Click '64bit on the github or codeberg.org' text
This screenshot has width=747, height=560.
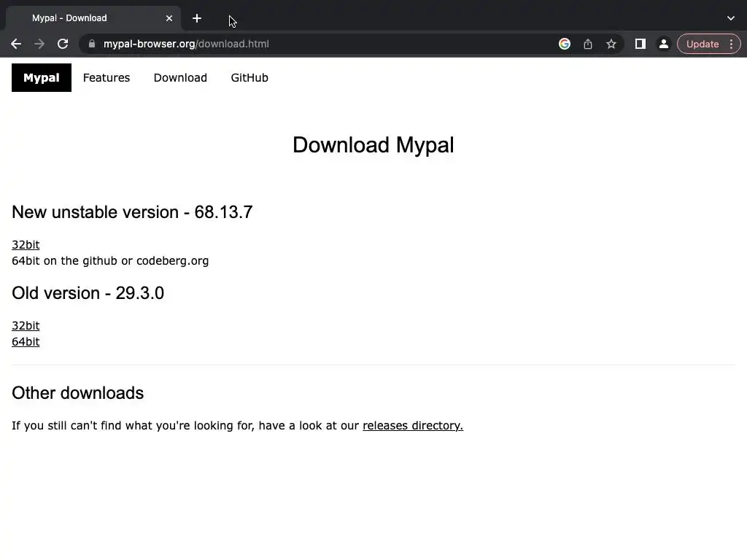click(x=110, y=261)
